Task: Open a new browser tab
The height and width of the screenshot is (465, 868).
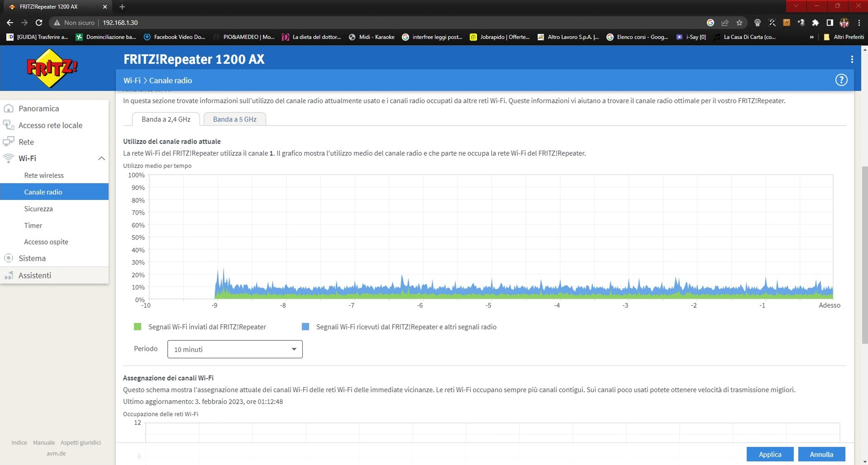Action: coord(122,7)
